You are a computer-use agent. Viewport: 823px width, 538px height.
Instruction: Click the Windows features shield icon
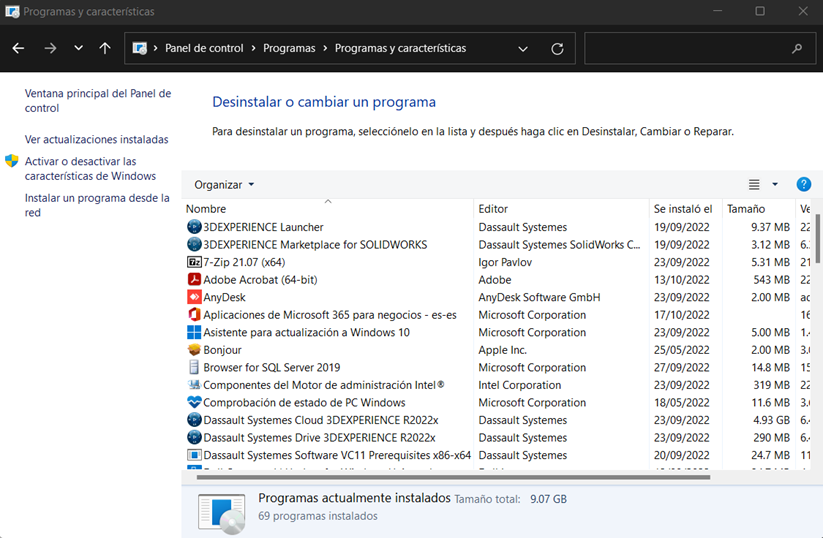[x=12, y=161]
